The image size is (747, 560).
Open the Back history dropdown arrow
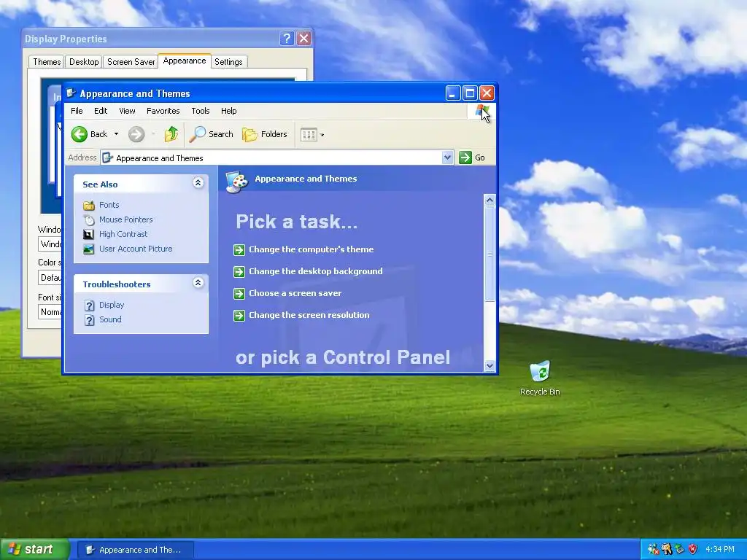tap(116, 134)
